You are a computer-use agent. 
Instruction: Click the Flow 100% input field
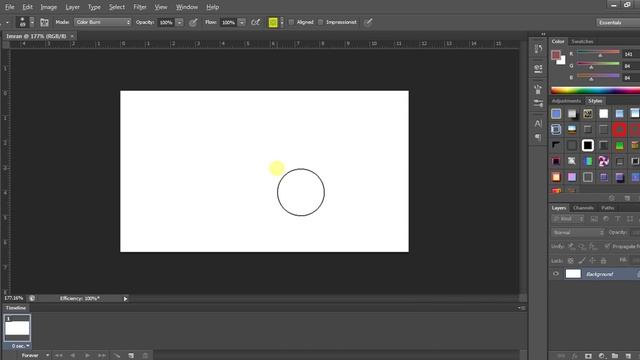[228, 22]
